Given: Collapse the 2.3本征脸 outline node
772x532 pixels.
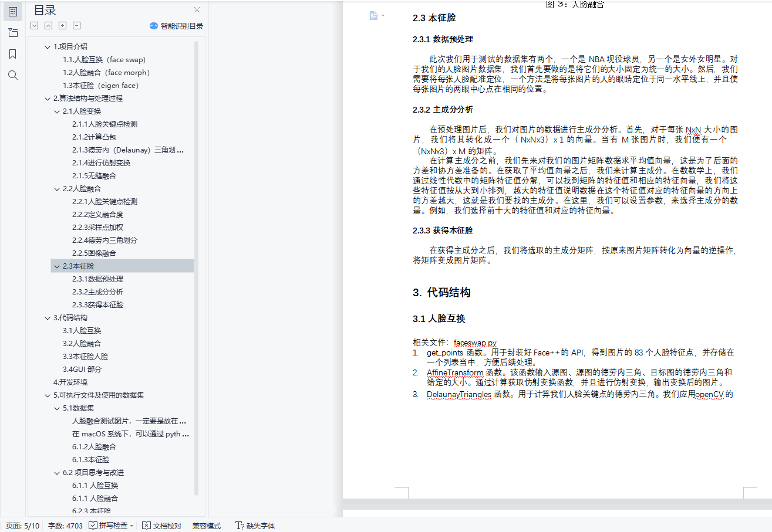Looking at the screenshot, I should click(57, 266).
